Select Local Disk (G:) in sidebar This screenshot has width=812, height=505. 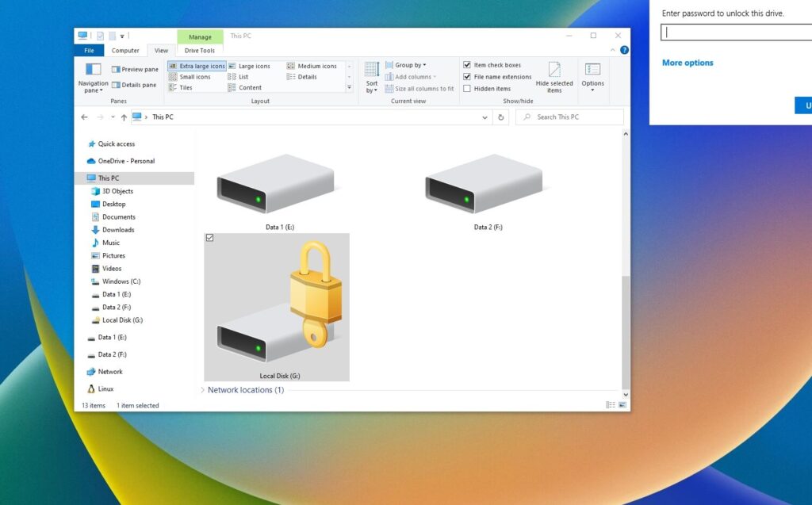[122, 320]
